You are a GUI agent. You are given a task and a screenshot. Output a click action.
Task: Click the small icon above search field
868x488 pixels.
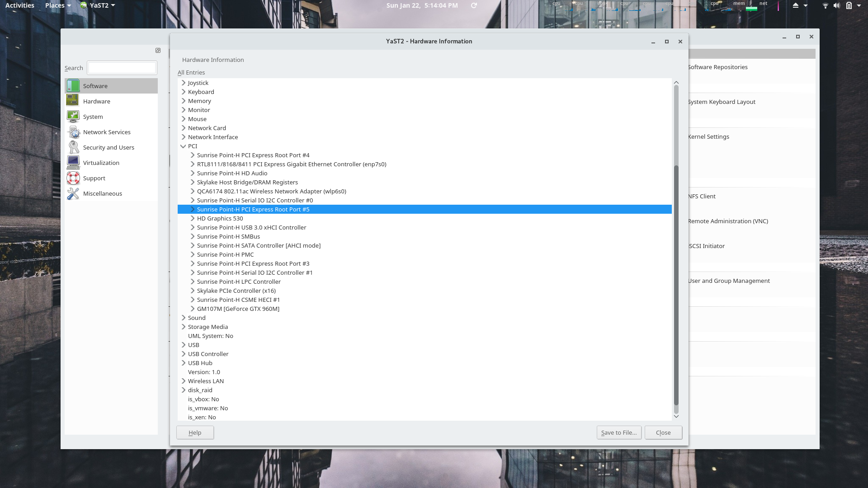[158, 51]
